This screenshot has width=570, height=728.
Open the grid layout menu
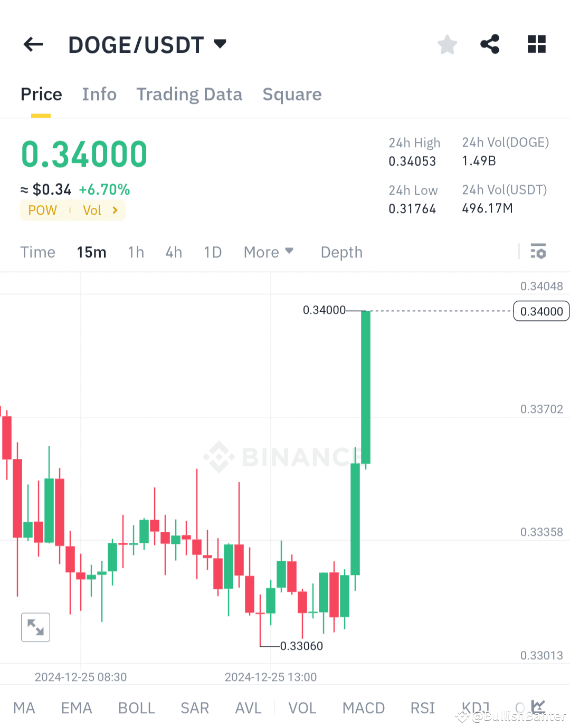point(536,44)
